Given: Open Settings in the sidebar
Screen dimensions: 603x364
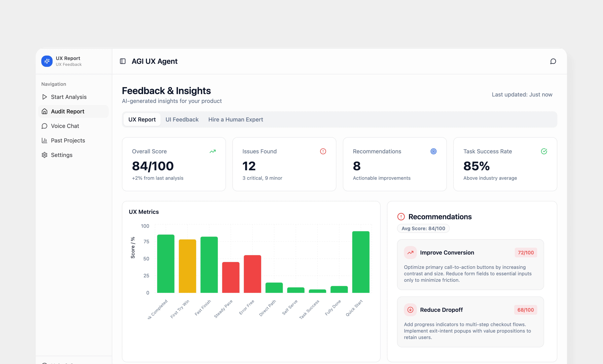Looking at the screenshot, I should (x=61, y=155).
